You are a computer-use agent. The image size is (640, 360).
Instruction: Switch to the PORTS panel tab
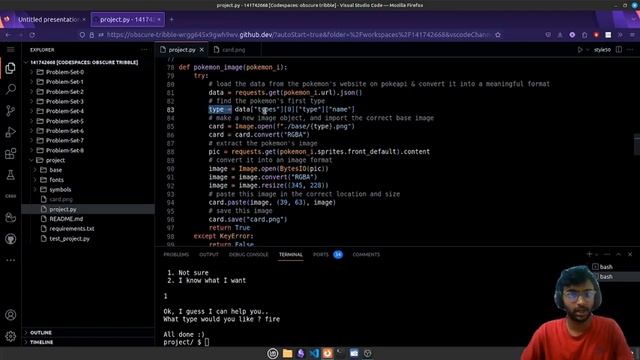click(x=321, y=254)
